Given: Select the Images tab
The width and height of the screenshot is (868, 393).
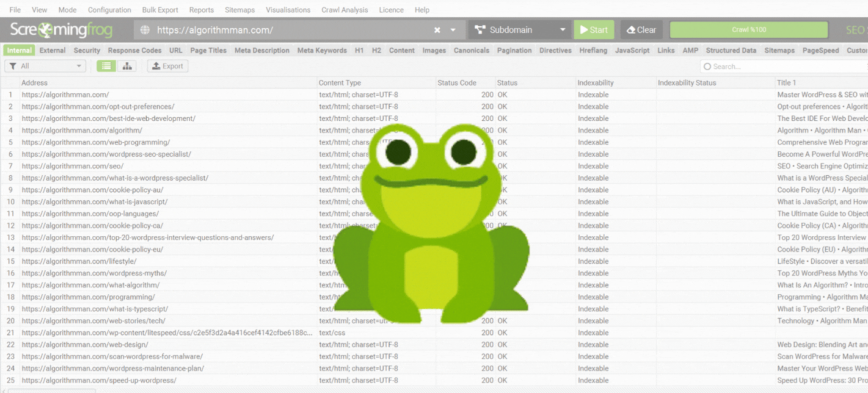Looking at the screenshot, I should [x=434, y=51].
